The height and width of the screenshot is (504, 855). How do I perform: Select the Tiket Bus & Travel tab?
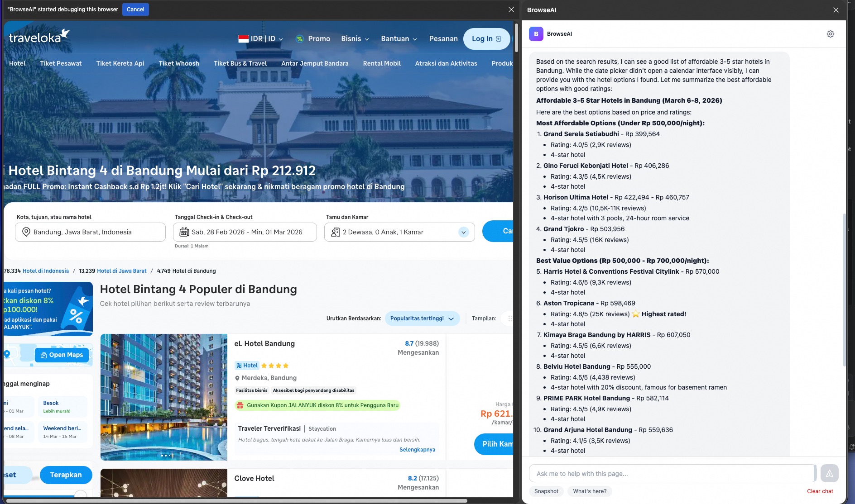(x=240, y=63)
